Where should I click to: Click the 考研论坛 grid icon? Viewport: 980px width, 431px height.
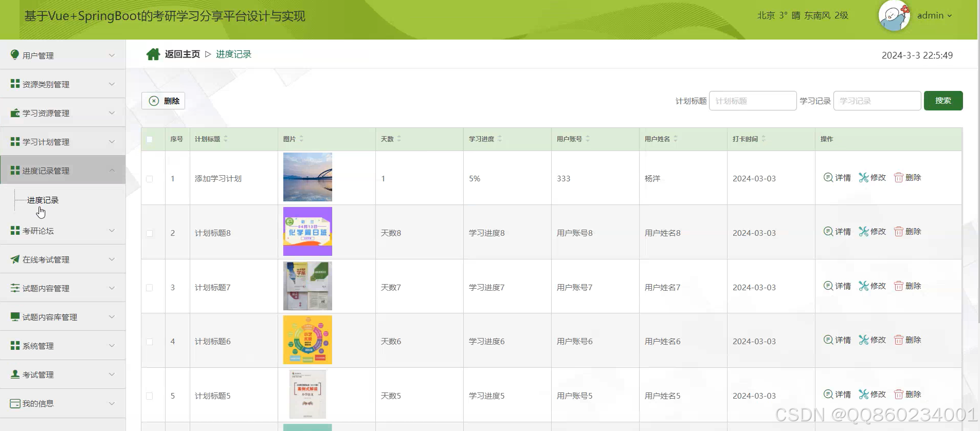[15, 231]
